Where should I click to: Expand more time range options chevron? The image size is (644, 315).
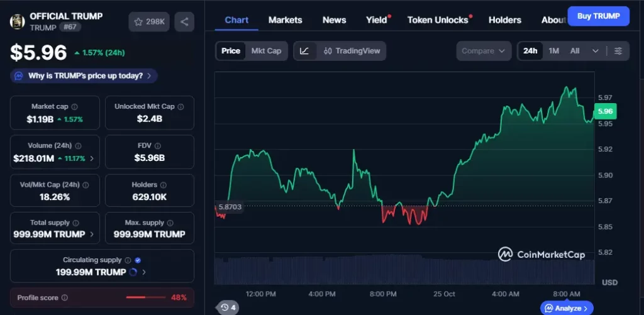point(596,51)
